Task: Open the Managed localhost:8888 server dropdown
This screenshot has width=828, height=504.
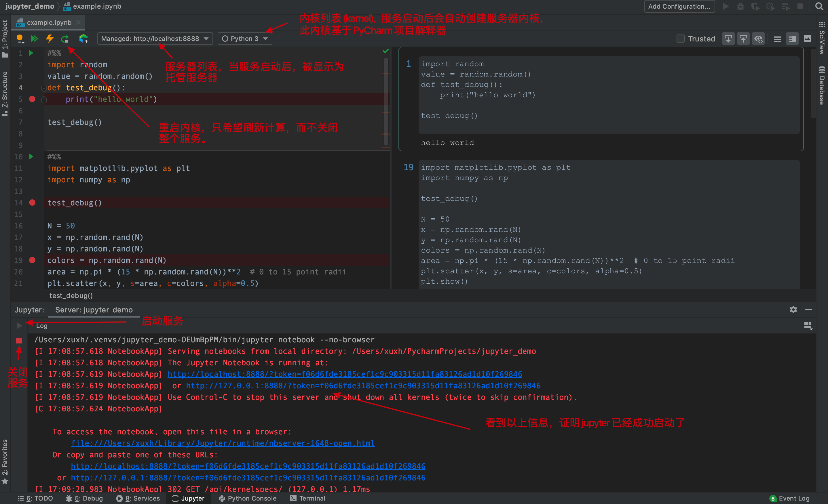Action: (x=155, y=39)
